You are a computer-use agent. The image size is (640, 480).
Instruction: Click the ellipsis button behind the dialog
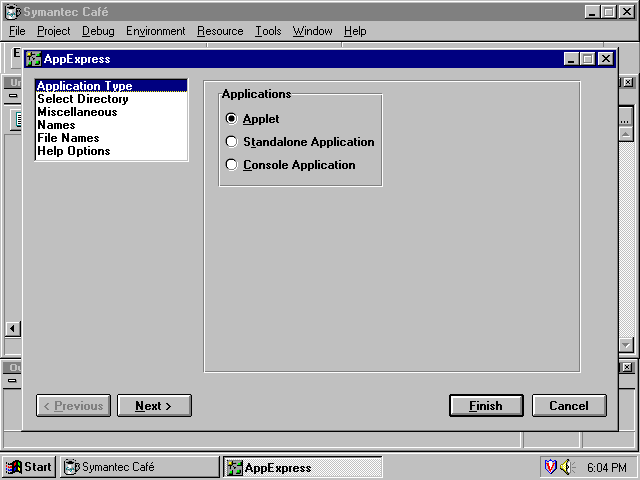point(626,117)
